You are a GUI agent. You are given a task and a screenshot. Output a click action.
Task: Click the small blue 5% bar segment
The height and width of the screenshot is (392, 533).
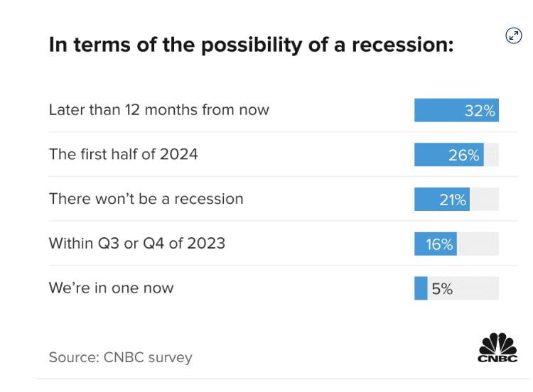click(421, 288)
